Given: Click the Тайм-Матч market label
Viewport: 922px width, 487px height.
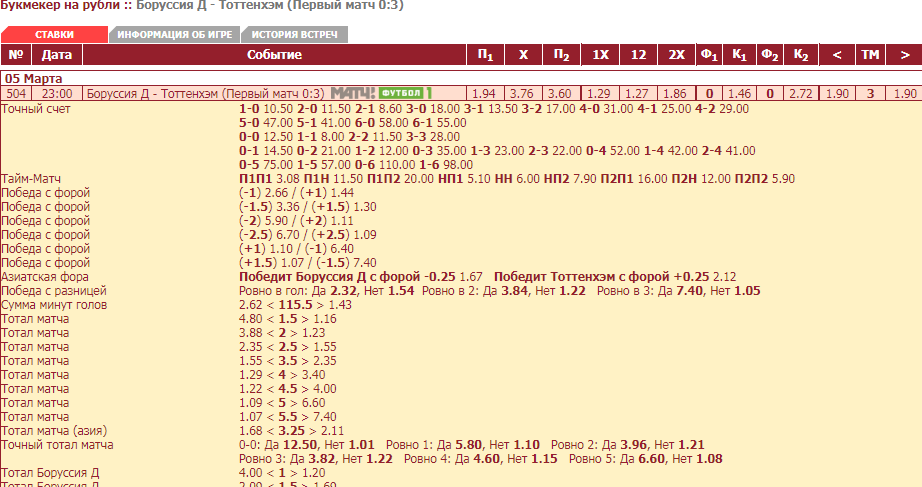Looking at the screenshot, I should coord(31,179).
